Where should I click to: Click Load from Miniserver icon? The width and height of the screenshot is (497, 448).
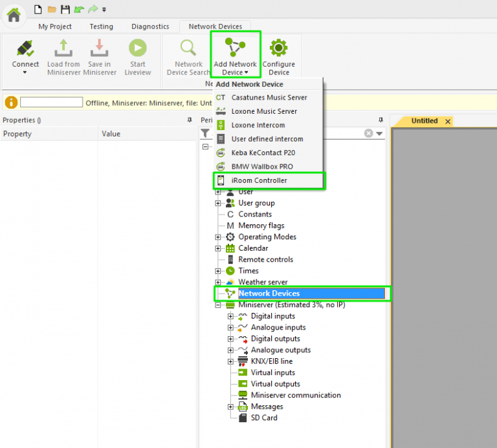click(63, 49)
